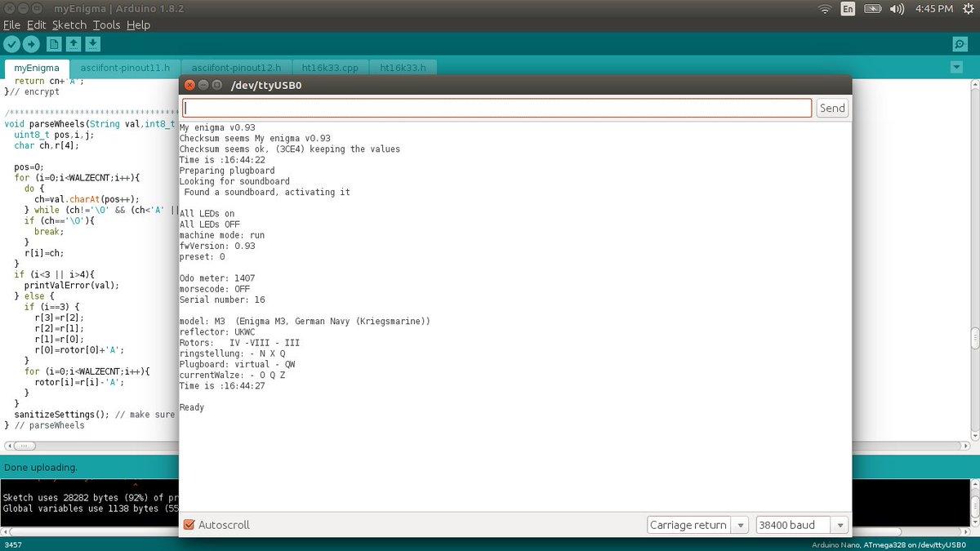Click the '} // parseWheels' code line

coord(44,425)
